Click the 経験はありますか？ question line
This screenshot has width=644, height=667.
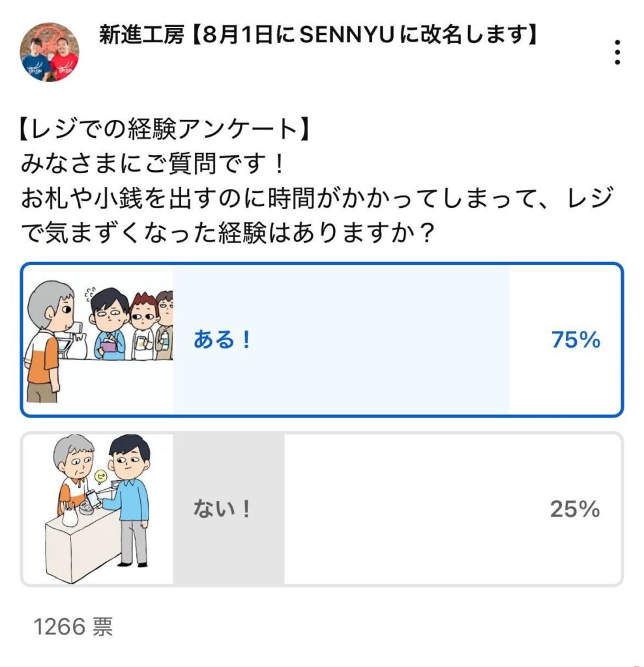pyautogui.click(x=228, y=233)
